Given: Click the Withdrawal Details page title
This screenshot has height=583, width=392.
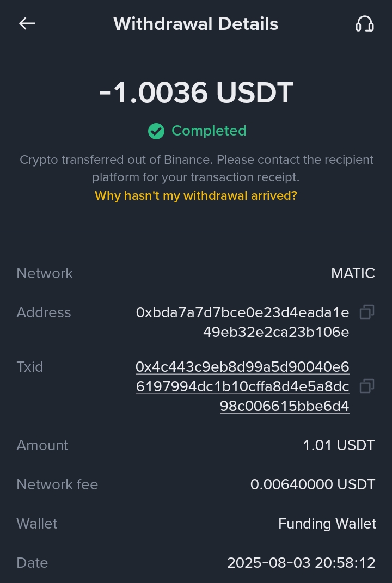Looking at the screenshot, I should [196, 24].
